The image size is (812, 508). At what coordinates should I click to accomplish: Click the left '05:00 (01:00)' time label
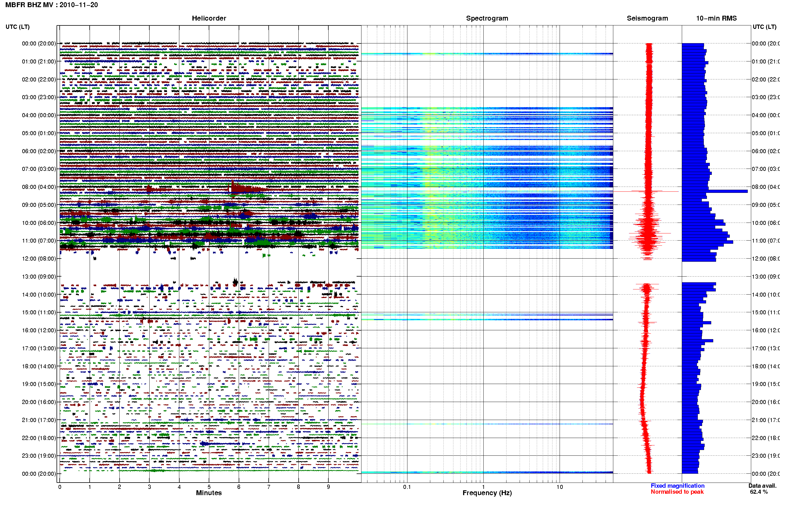pyautogui.click(x=39, y=133)
